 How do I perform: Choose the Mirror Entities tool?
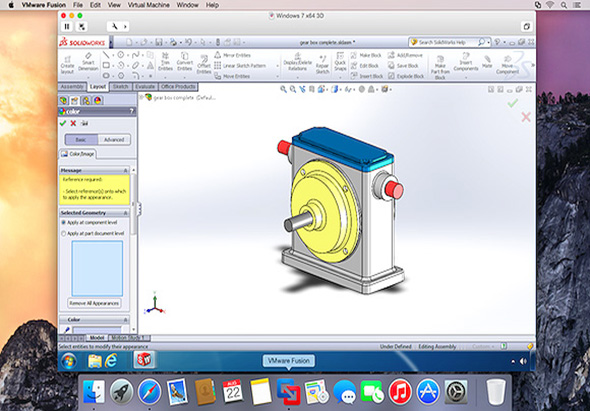[x=233, y=55]
